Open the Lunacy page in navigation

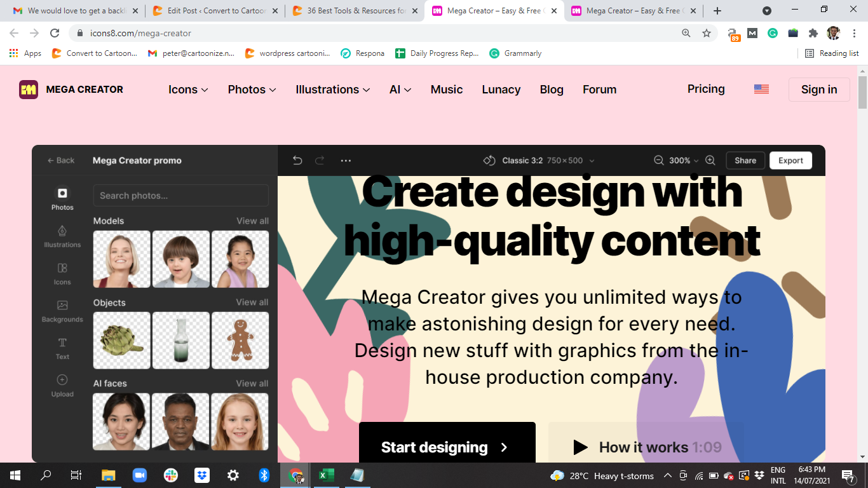click(x=501, y=90)
